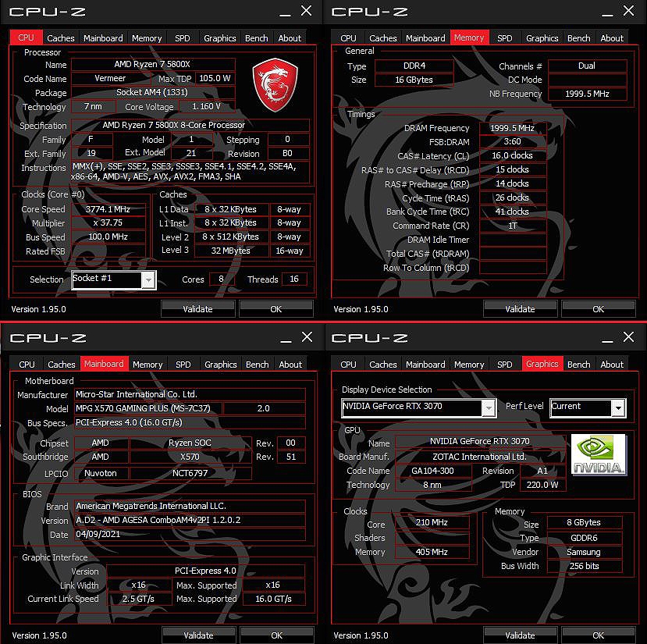The width and height of the screenshot is (647, 644).
Task: Click the Micro-Star International manufacturer field
Action: [190, 394]
